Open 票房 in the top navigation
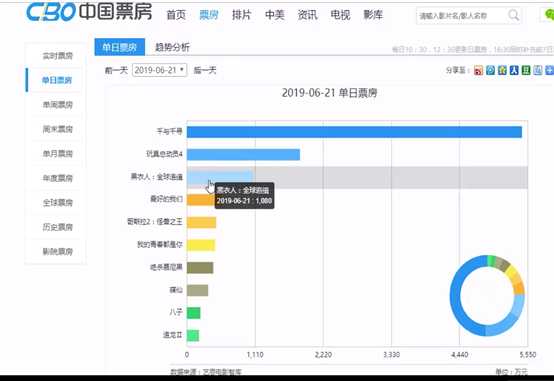The image size is (554, 381). click(209, 15)
